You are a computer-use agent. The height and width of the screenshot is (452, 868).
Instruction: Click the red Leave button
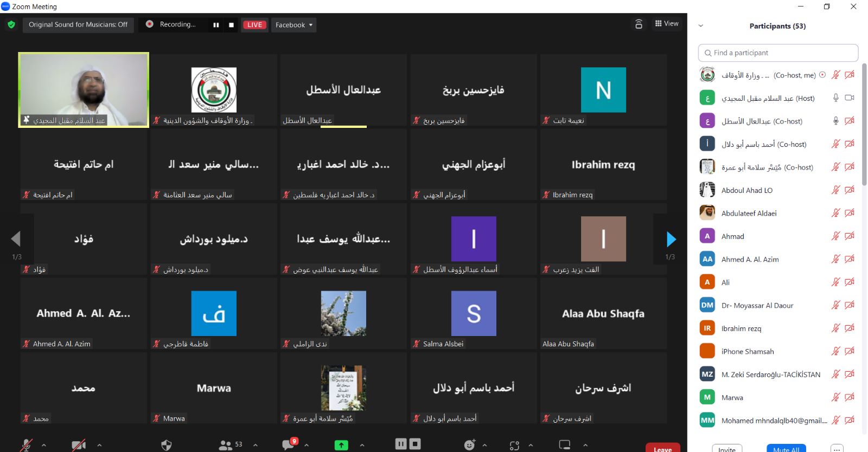[662, 448]
